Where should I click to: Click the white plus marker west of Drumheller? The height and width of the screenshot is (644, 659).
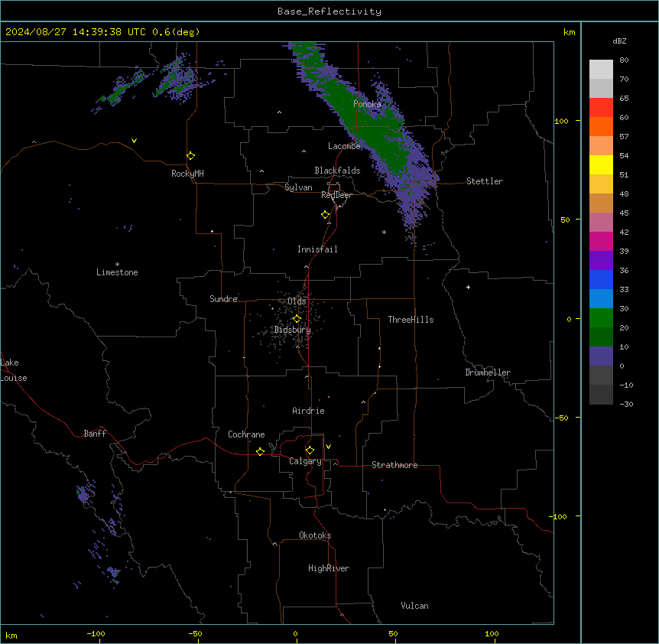point(468,287)
